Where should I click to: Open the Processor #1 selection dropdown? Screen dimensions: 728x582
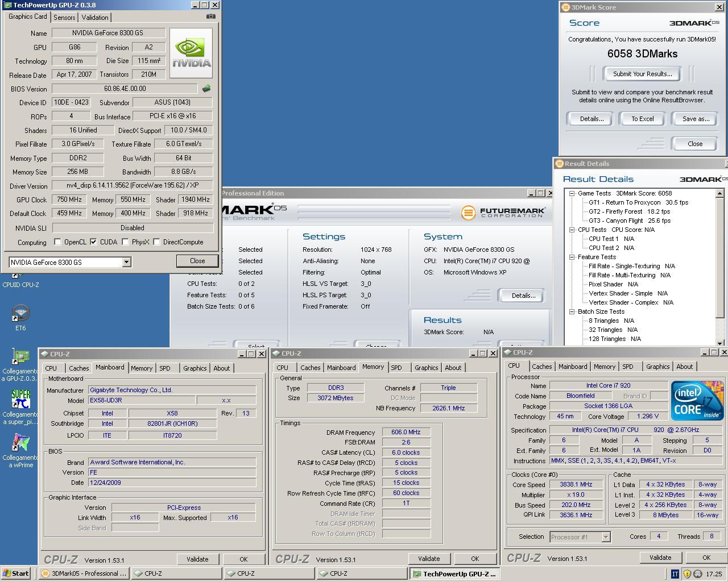pos(606,537)
